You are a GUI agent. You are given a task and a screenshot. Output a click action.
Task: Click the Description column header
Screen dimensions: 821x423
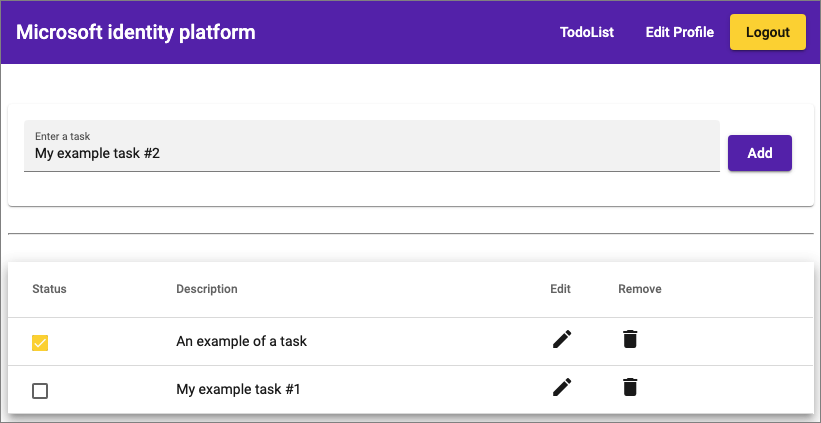pos(207,289)
